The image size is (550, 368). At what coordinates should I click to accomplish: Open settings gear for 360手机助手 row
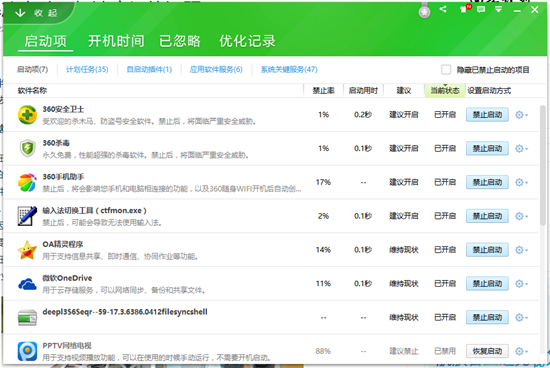click(x=521, y=182)
